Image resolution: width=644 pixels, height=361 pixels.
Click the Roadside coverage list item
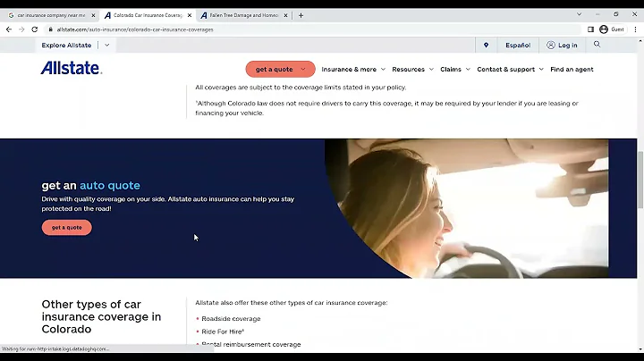[231, 319]
